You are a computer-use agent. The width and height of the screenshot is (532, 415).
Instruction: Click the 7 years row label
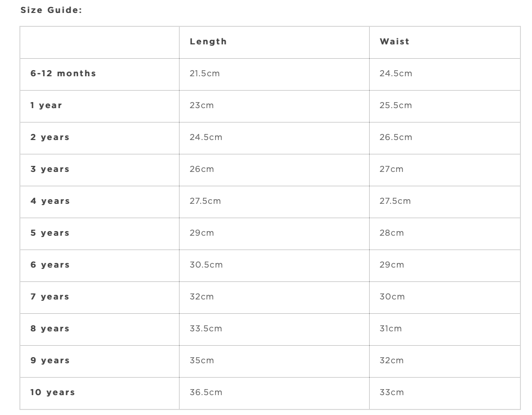tap(50, 297)
